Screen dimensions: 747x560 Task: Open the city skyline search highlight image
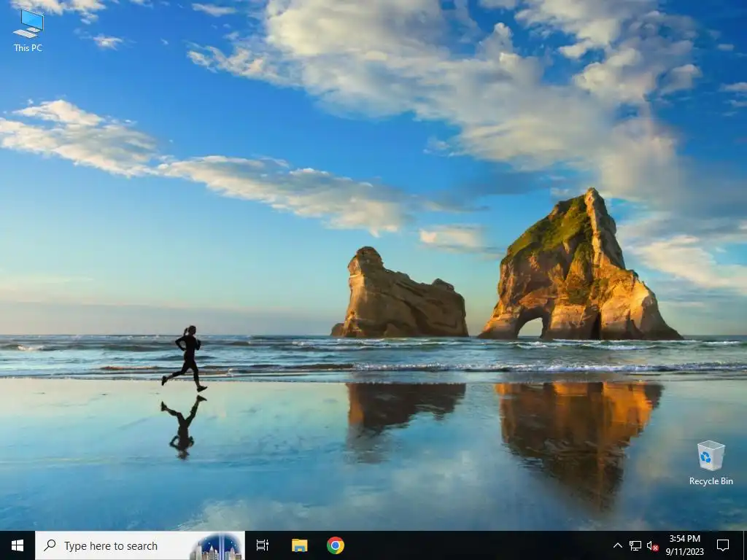click(217, 546)
